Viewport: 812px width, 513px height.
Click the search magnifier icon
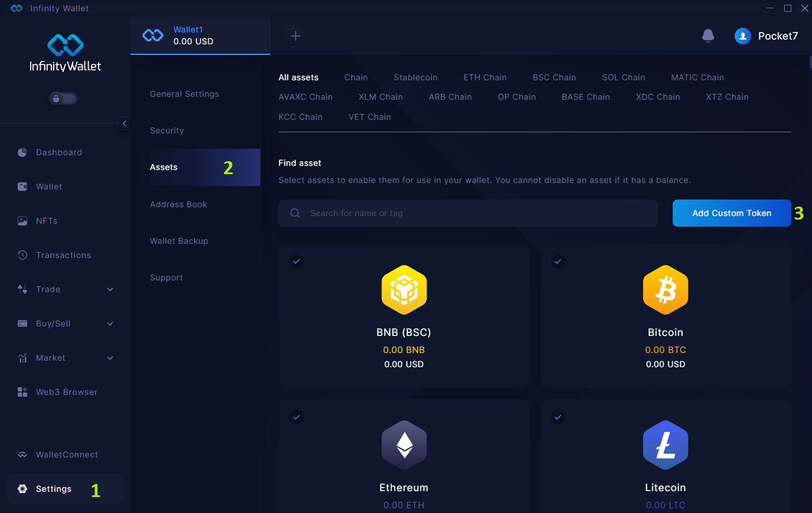[295, 213]
